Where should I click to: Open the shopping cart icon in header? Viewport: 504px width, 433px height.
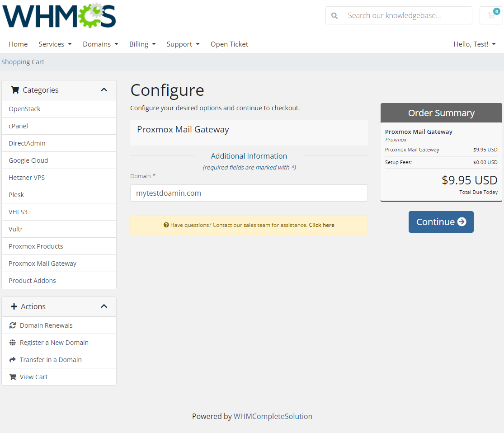pos(491,15)
